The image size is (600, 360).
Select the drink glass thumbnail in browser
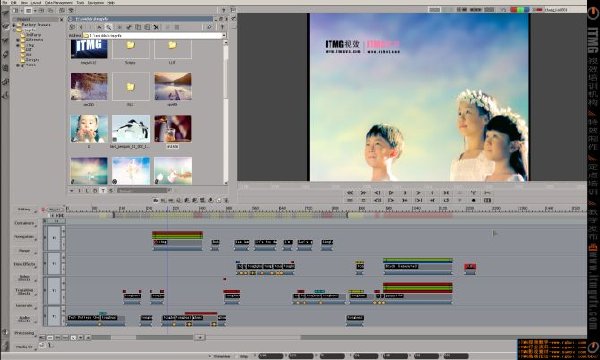173,129
